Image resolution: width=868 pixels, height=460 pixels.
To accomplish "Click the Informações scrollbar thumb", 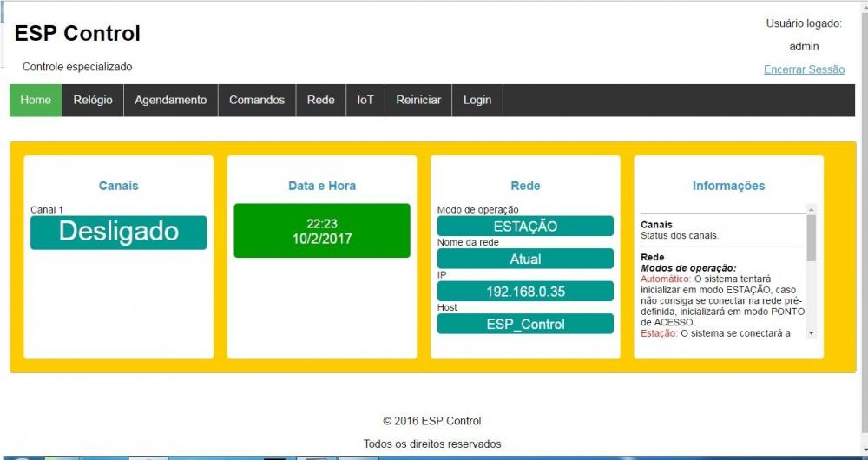I will pos(811,238).
